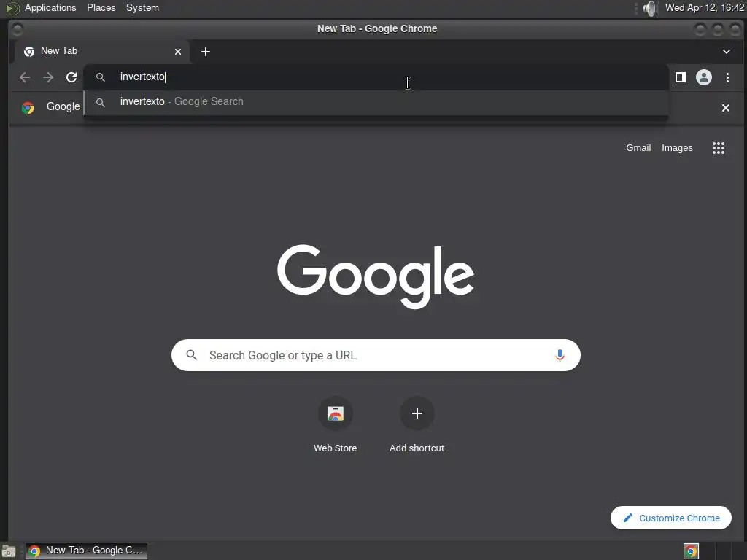Close the New Tab tab
The image size is (747, 560).
pos(178,52)
